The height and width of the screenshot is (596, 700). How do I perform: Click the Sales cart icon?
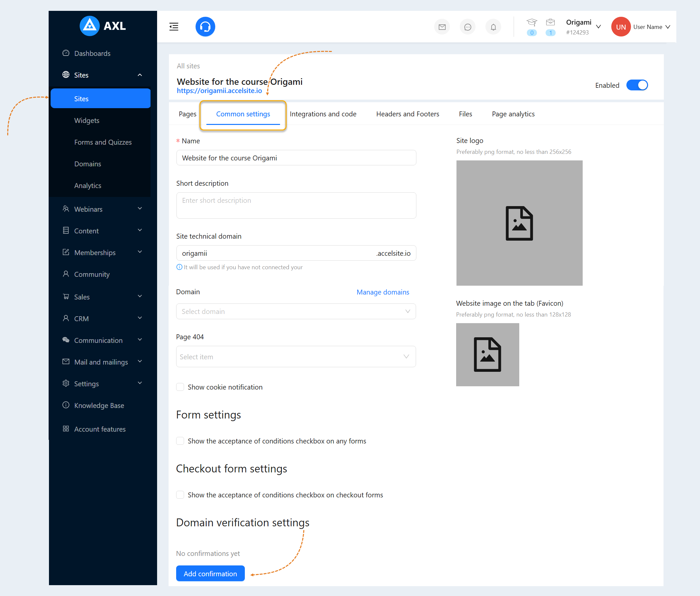coord(66,297)
